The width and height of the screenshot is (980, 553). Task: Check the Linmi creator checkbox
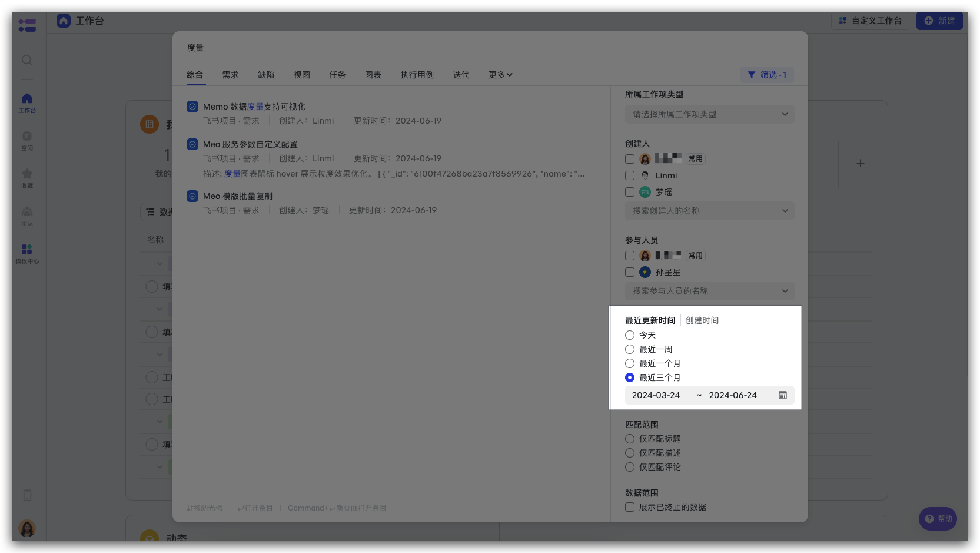(630, 175)
